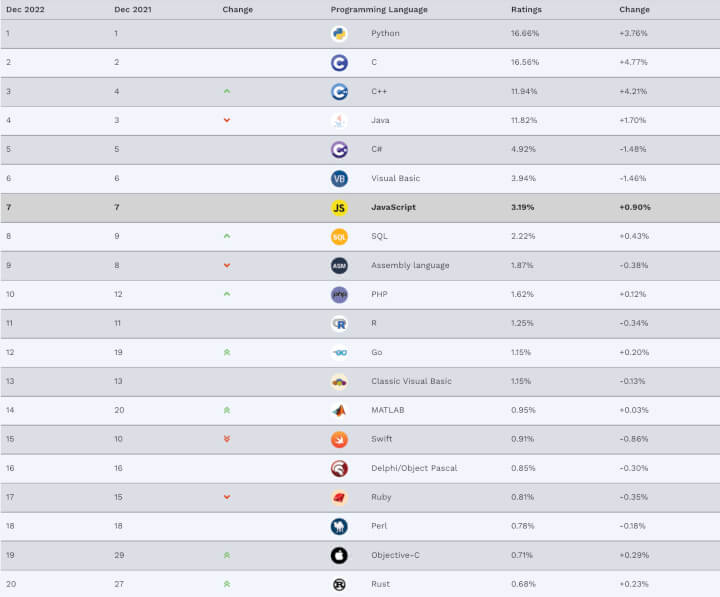Click the green up arrow for C++

[227, 91]
